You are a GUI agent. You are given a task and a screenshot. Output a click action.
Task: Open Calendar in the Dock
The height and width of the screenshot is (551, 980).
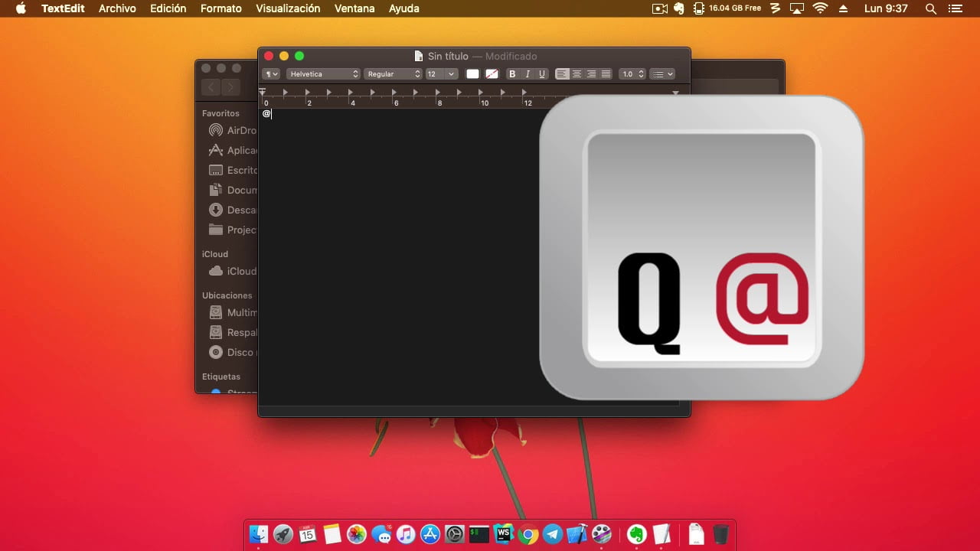308,533
